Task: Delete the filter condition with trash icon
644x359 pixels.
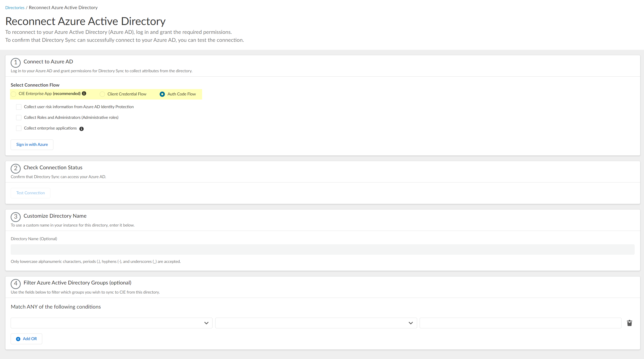Action: (629, 323)
